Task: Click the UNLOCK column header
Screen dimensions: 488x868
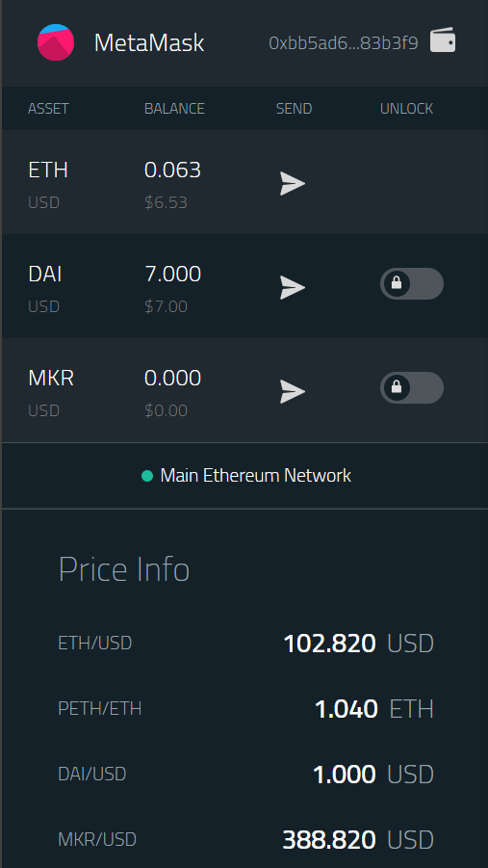Action: tap(406, 109)
